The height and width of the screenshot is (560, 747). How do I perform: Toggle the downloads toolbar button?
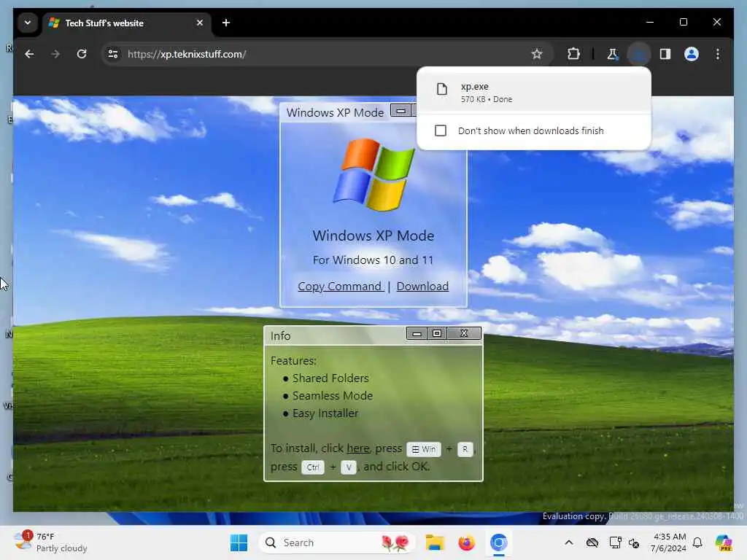pos(639,54)
